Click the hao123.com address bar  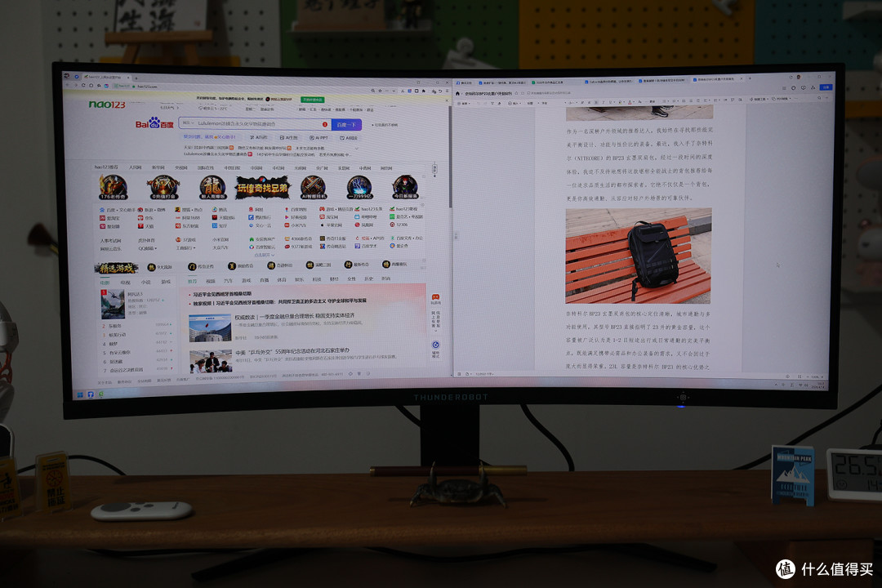(242, 87)
